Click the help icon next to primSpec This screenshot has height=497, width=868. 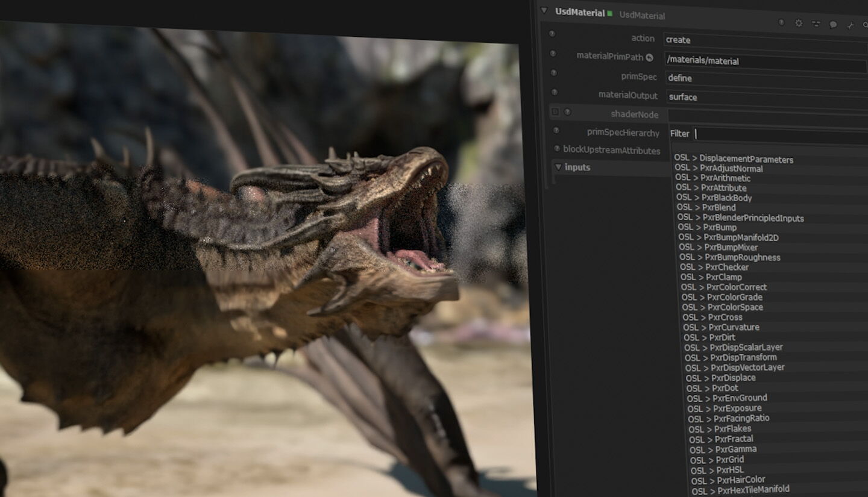(x=553, y=73)
